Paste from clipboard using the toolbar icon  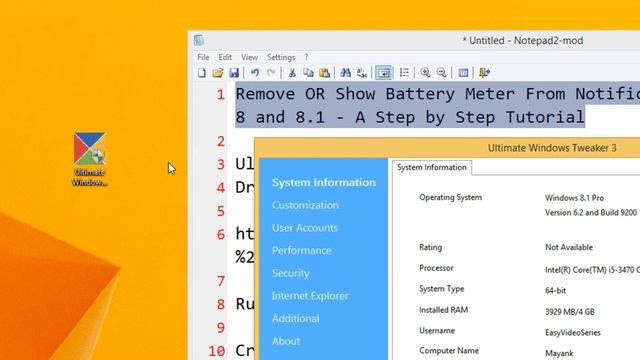tap(324, 73)
